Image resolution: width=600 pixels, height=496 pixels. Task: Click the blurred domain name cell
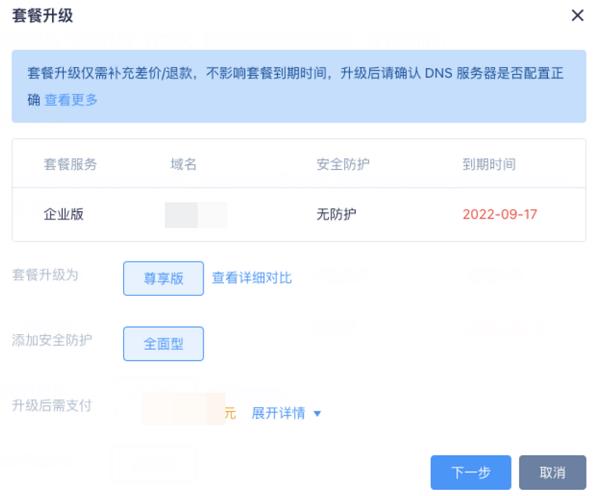(x=196, y=215)
